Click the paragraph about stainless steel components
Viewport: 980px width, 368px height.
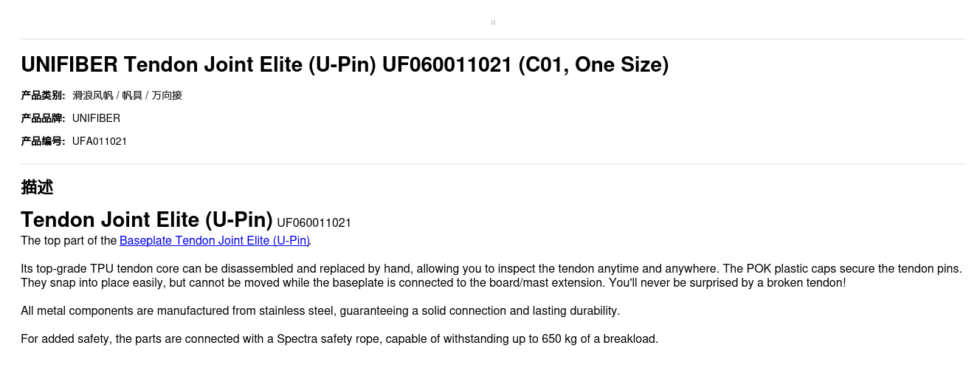[x=320, y=311]
